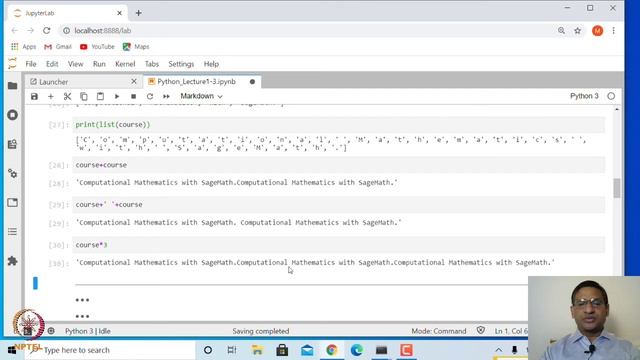Insert a new cell with plus icon
Viewport: 640px width, 360px height.
coord(51,96)
